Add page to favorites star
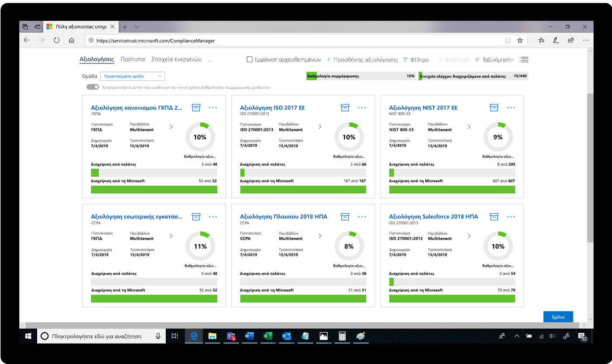 click(x=520, y=40)
